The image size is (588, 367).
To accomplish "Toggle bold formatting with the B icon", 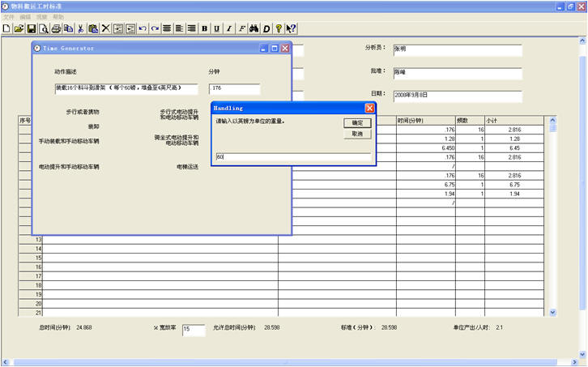I will pyautogui.click(x=204, y=28).
